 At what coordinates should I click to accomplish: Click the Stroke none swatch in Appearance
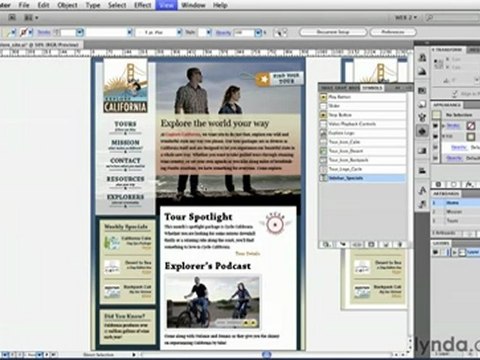point(471,126)
